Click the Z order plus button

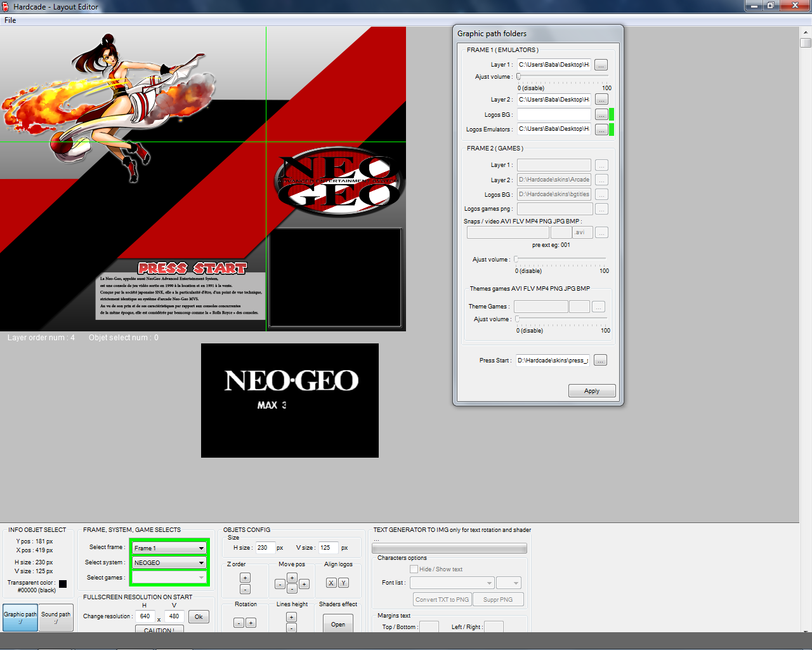click(245, 578)
